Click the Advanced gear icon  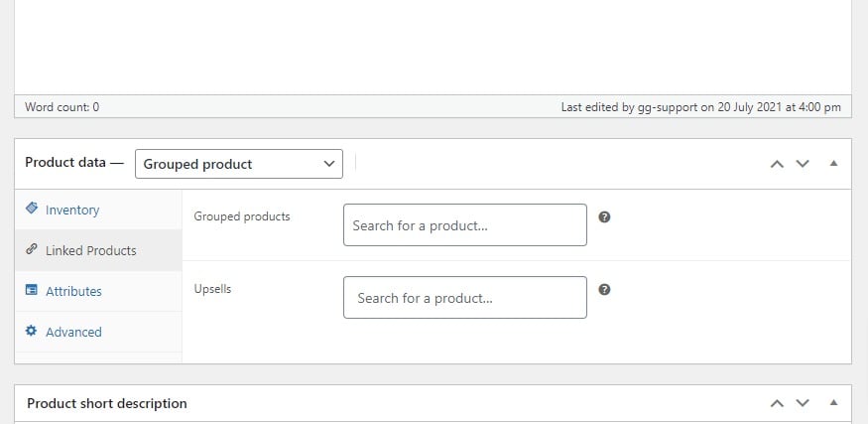pyautogui.click(x=32, y=331)
